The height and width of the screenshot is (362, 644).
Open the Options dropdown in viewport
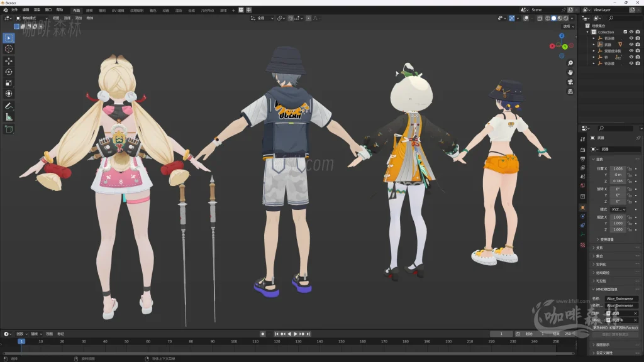tap(569, 26)
